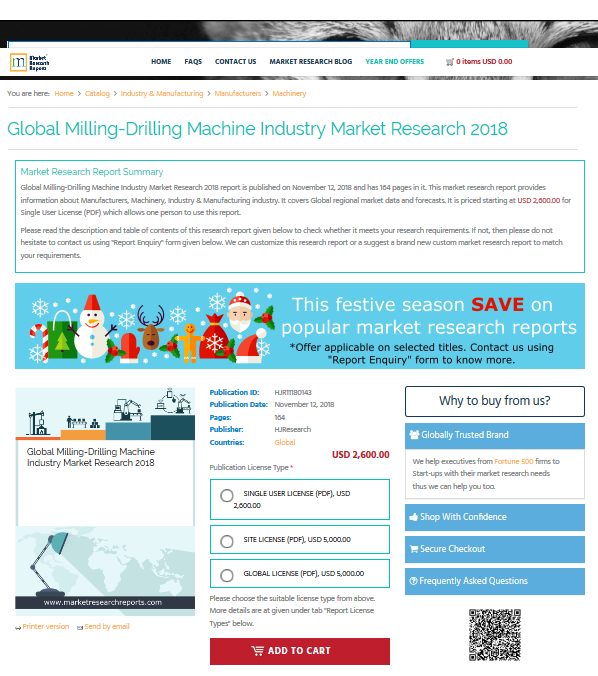Click the Pages value 164
Image resolution: width=598 pixels, height=676 pixels.
(279, 417)
